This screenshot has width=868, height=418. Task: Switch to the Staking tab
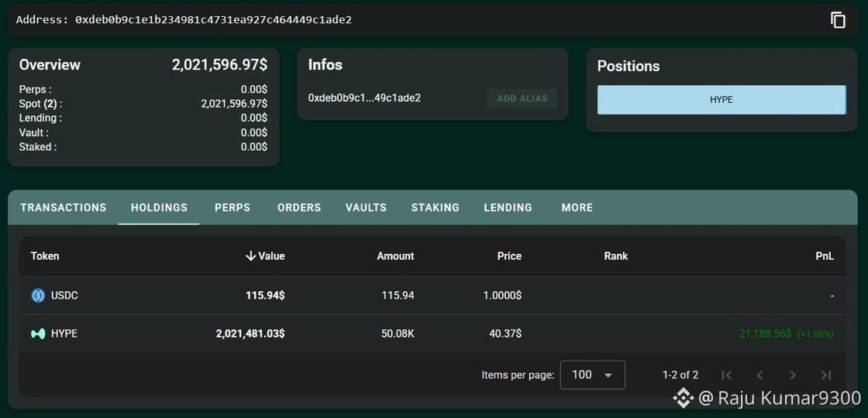435,208
